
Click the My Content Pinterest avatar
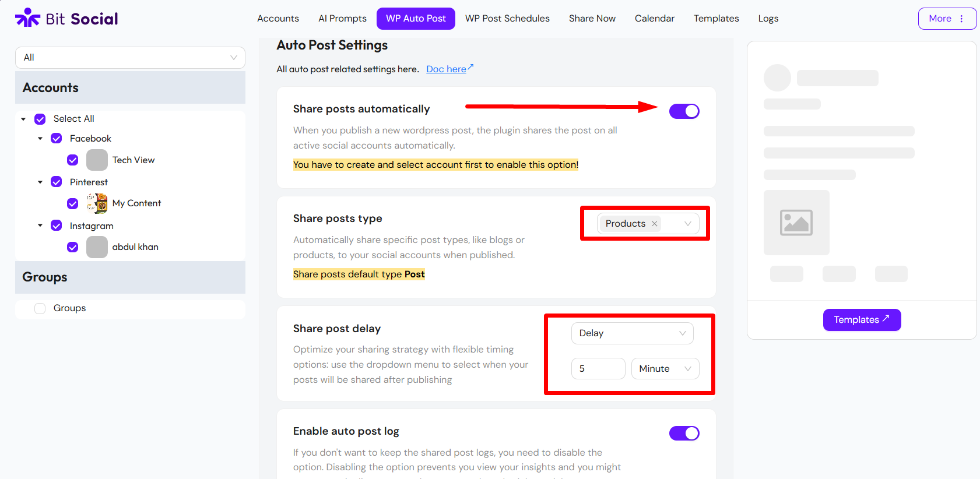(x=97, y=203)
